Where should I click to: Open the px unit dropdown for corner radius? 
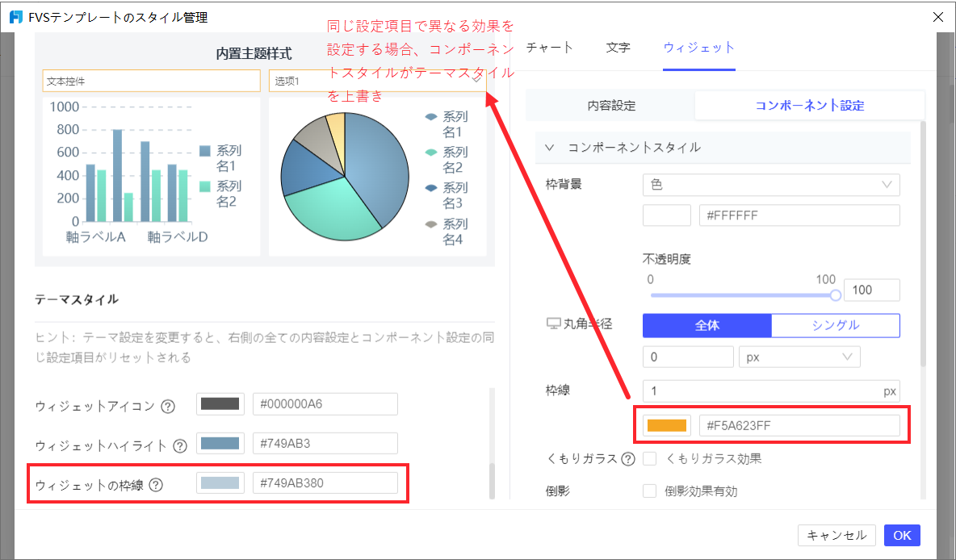(x=799, y=357)
